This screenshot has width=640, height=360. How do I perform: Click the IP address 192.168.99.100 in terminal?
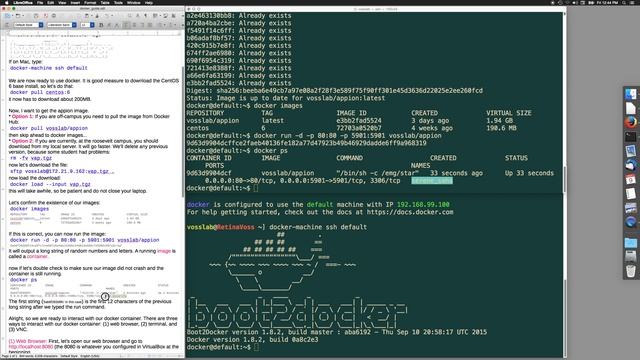(423, 204)
